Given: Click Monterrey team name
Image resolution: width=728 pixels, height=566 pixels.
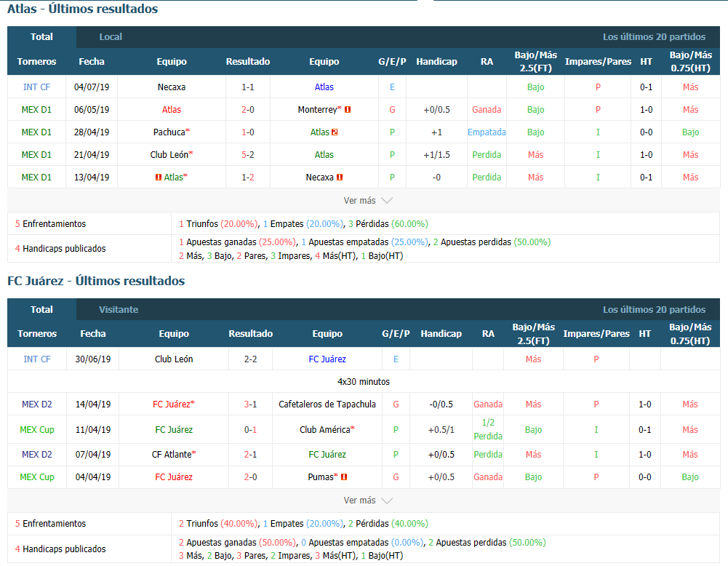Looking at the screenshot, I should point(318,110).
